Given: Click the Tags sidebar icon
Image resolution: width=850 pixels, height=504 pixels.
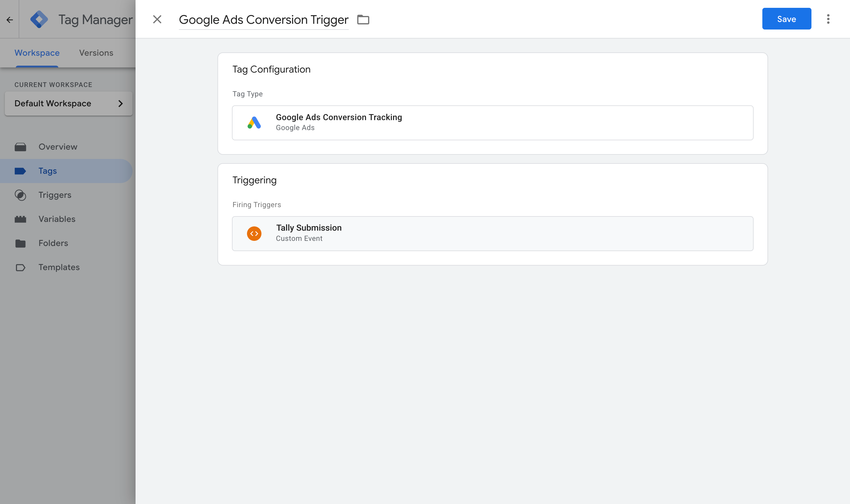Looking at the screenshot, I should tap(20, 171).
